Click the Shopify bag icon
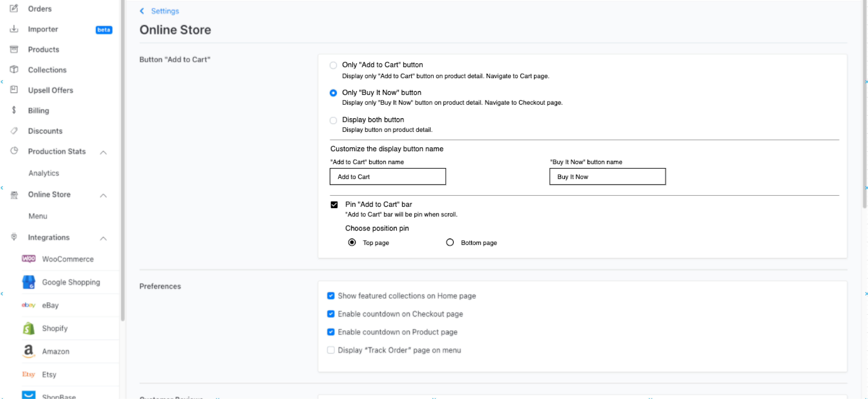This screenshot has width=868, height=399. pyautogui.click(x=29, y=328)
